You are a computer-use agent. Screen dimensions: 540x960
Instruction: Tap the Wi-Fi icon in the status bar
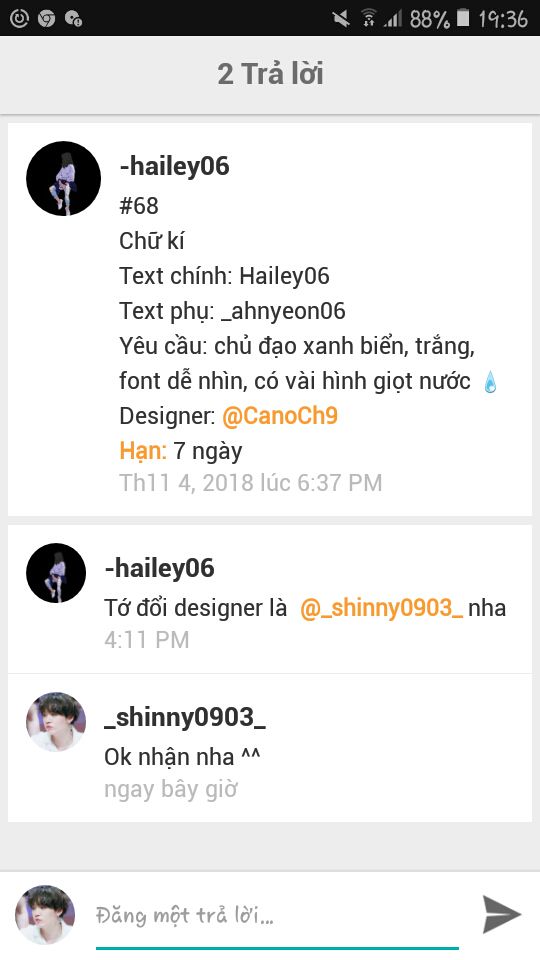point(369,18)
